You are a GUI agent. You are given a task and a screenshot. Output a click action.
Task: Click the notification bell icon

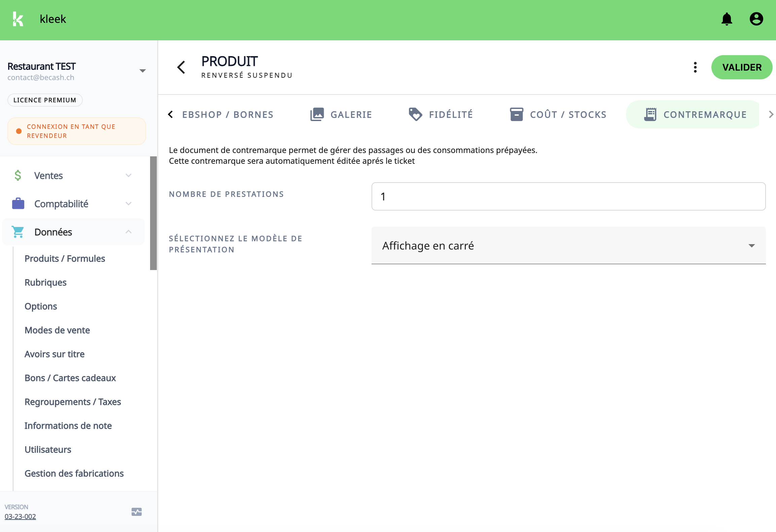coord(727,19)
